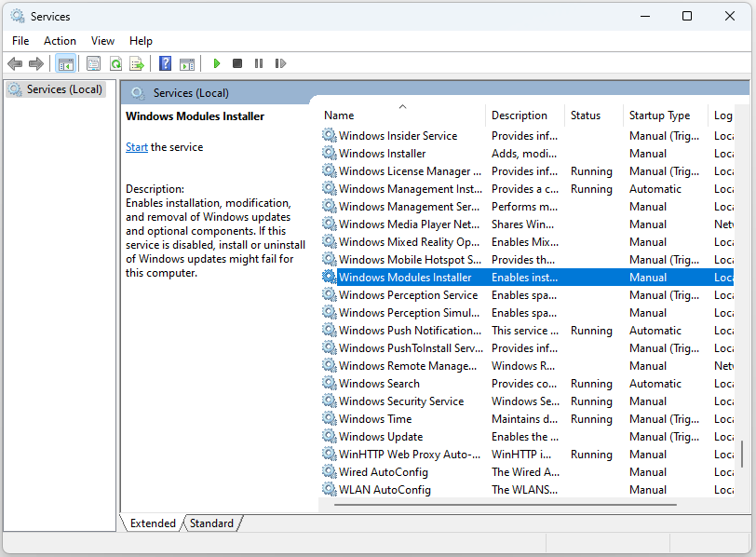Sort by the Startup Type column header
Viewport: 756px width, 557px height.
666,115
